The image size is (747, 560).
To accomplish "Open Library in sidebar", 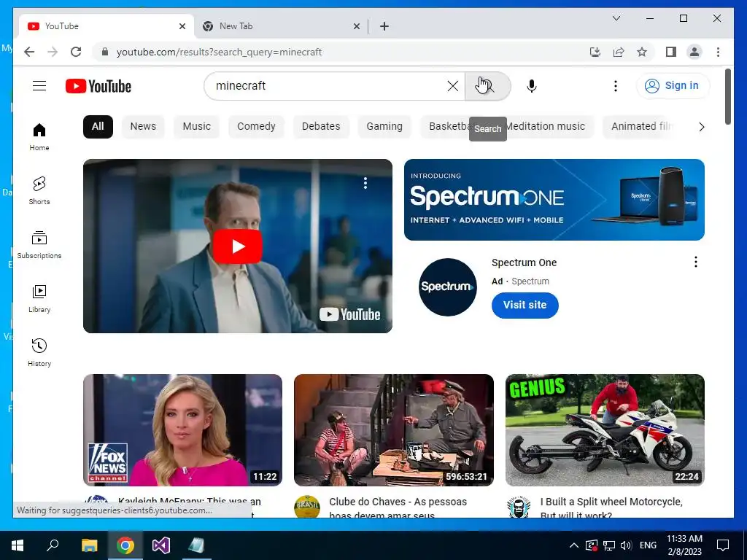I will click(39, 298).
